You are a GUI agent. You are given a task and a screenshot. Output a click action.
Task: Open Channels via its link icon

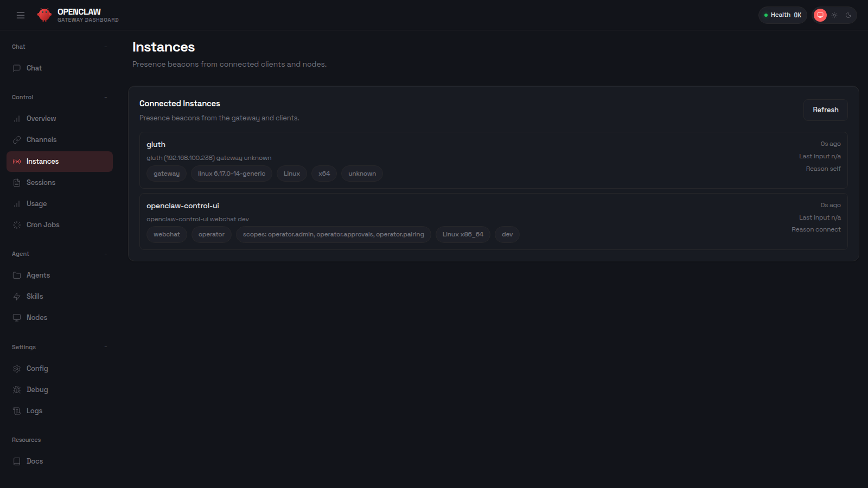(x=17, y=139)
